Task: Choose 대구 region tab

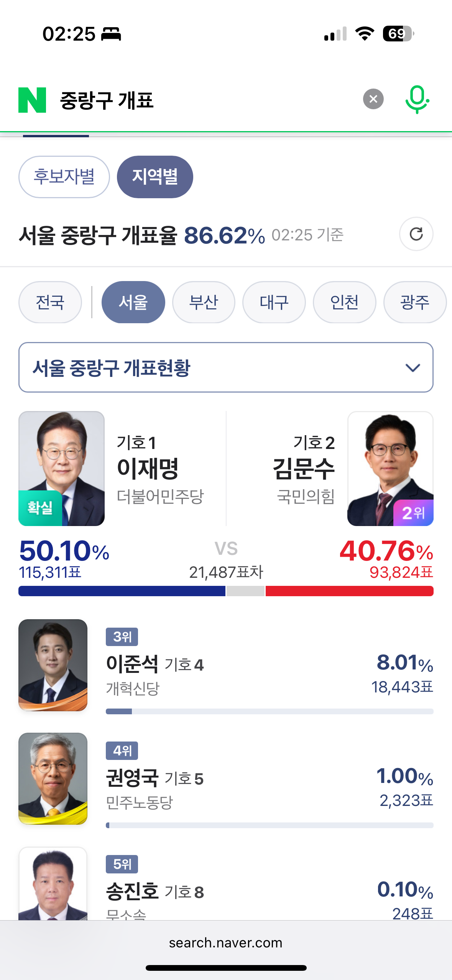Action: (x=274, y=302)
